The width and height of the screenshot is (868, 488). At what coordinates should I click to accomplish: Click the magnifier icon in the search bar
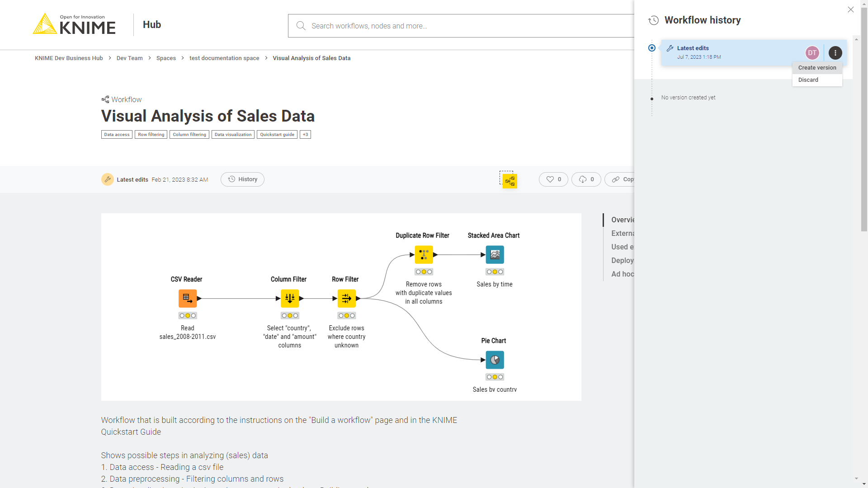301,26
